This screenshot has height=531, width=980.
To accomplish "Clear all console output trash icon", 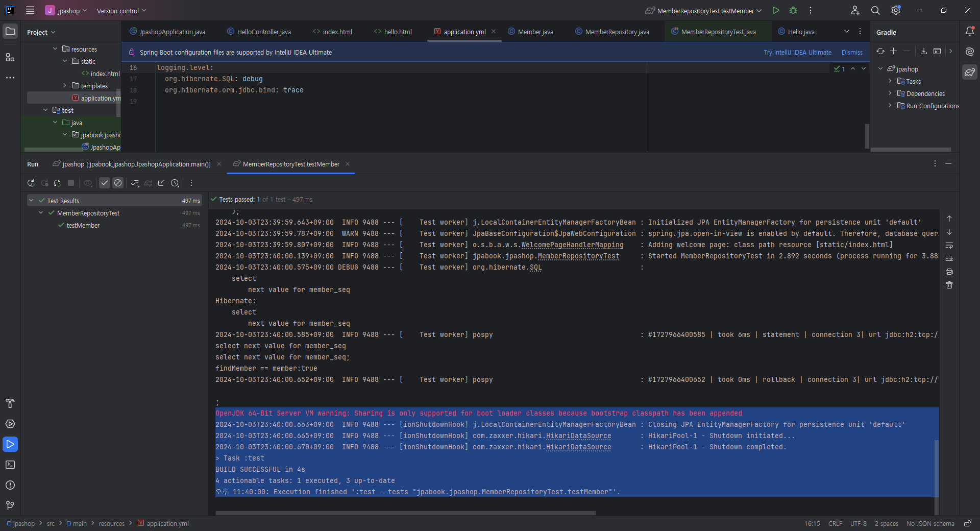I will click(949, 285).
